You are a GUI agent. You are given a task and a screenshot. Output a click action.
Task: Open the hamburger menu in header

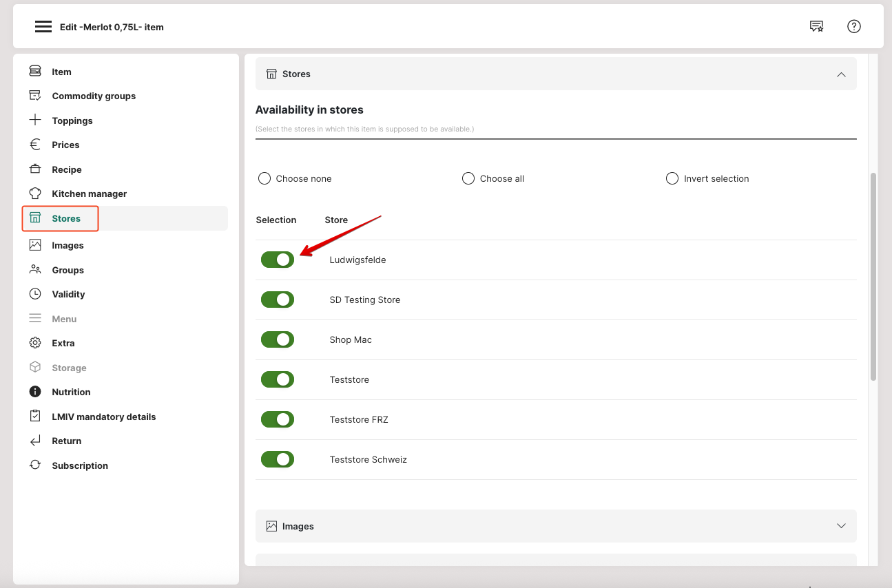coord(43,27)
